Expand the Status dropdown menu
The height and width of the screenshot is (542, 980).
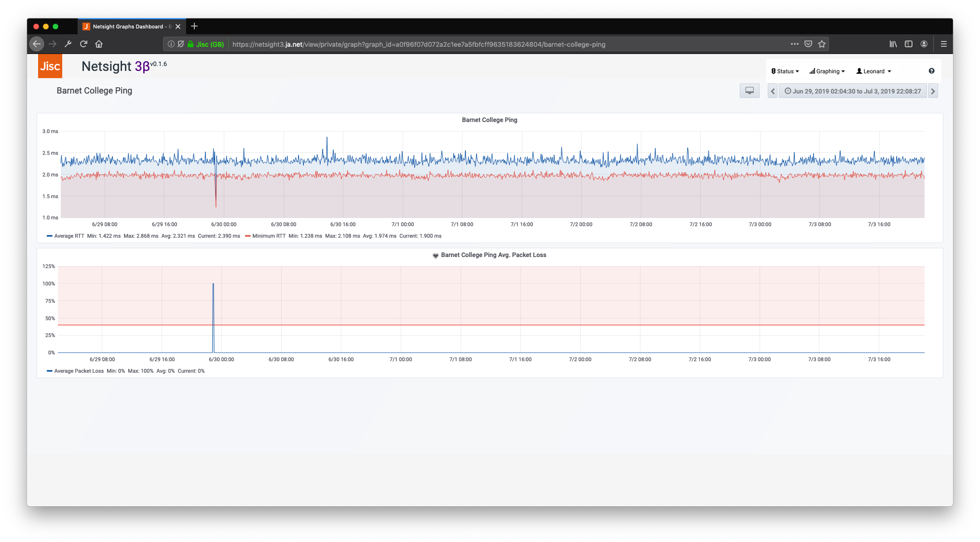coord(785,71)
